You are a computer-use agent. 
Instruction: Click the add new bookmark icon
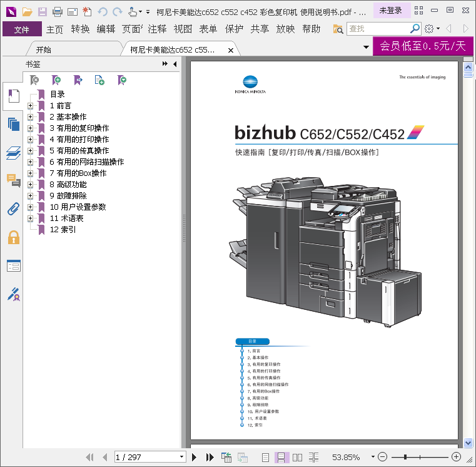pyautogui.click(x=56, y=80)
